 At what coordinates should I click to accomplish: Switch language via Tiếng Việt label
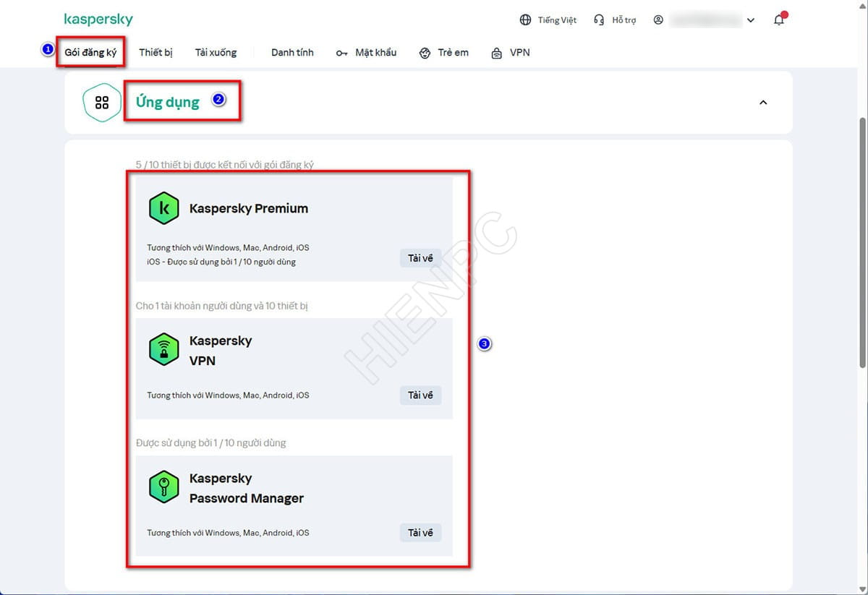click(x=557, y=20)
